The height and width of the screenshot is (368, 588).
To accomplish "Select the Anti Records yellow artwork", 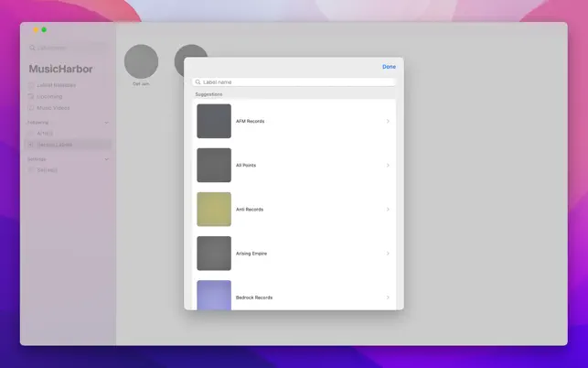I will coord(214,209).
